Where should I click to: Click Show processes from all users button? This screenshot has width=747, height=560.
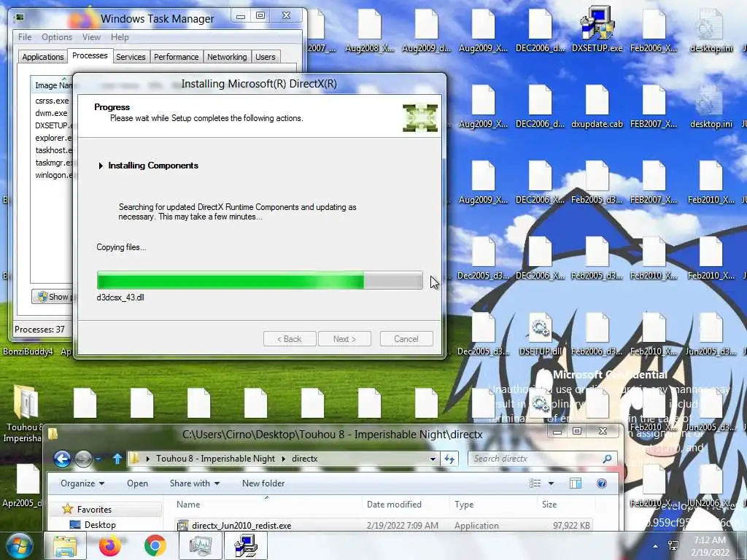[x=53, y=297]
